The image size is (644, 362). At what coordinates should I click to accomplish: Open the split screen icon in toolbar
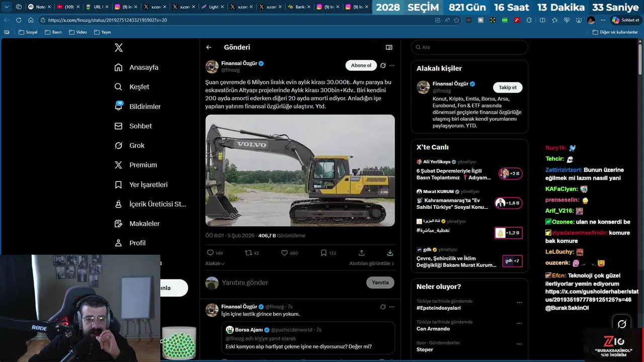[x=542, y=20]
